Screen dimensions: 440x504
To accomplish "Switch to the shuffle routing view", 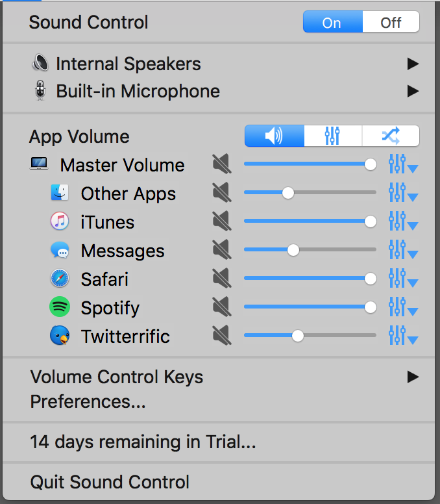I will point(391,136).
